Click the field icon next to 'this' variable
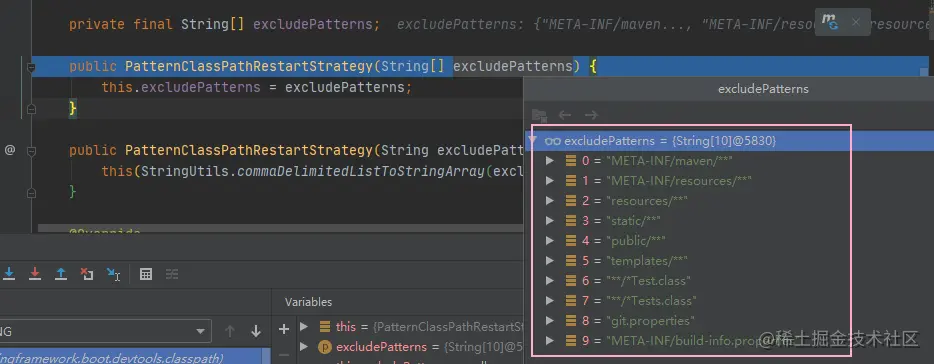This screenshot has width=934, height=364. pos(325,326)
